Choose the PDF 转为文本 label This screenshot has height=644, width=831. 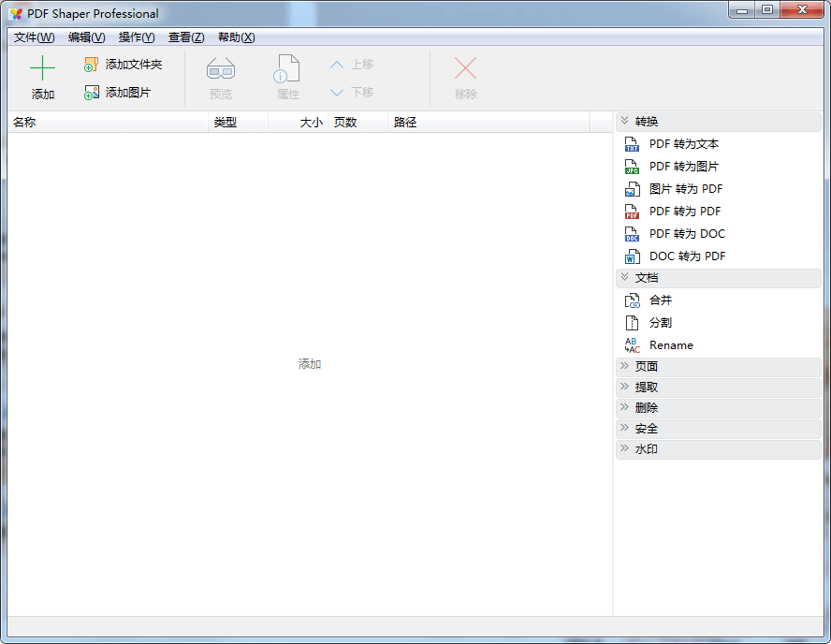tap(684, 144)
